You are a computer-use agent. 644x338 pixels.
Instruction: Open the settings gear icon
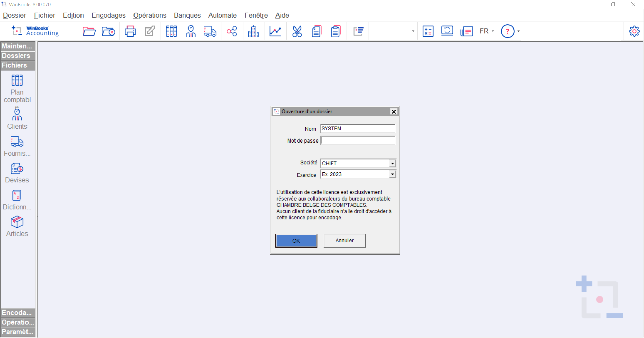(x=634, y=31)
